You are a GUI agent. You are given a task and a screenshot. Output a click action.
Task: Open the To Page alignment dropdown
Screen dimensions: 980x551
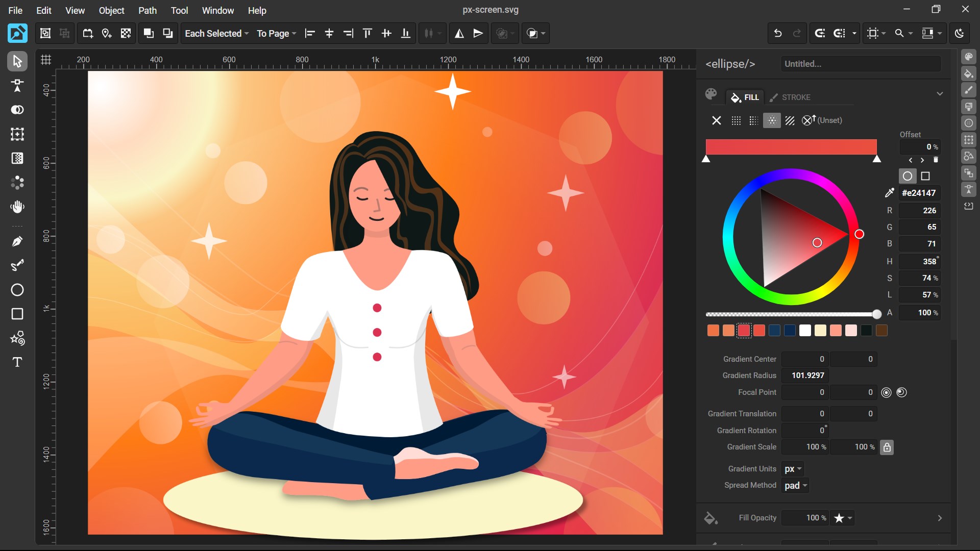tap(276, 33)
